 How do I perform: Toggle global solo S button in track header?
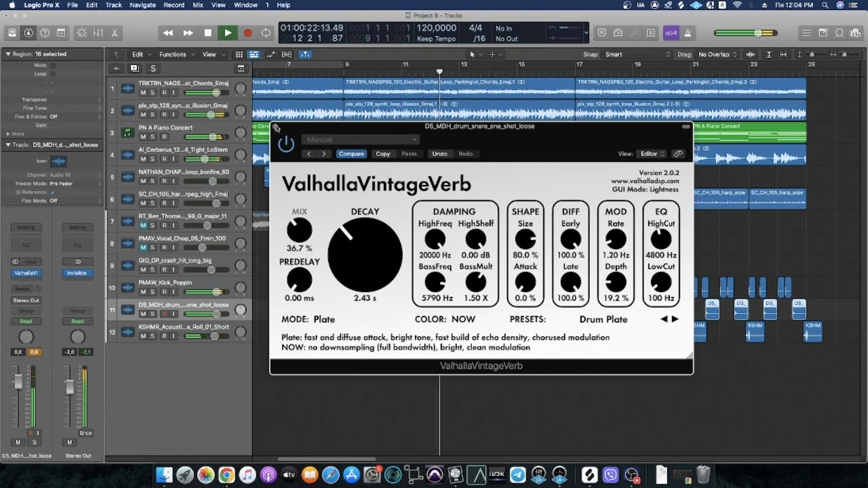153,68
